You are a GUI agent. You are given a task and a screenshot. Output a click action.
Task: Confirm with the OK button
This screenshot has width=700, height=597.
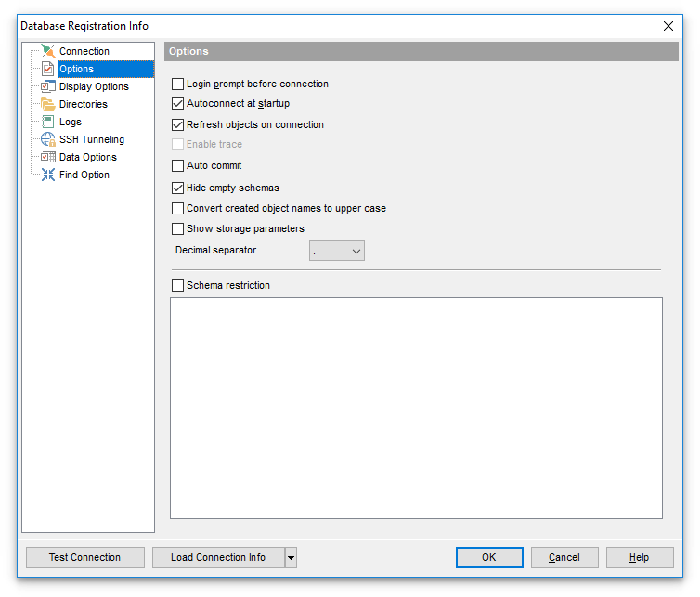tap(489, 558)
